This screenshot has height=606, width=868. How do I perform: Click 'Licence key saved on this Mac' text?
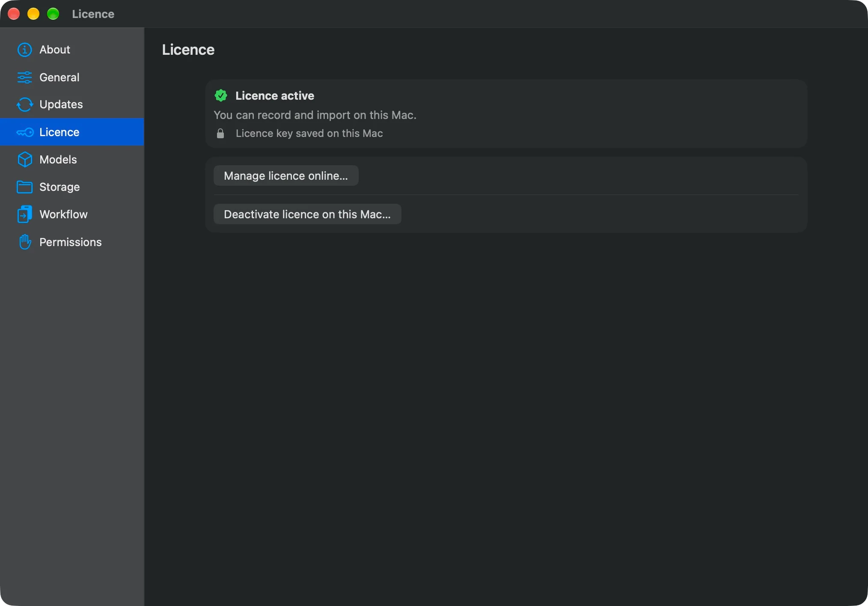309,134
